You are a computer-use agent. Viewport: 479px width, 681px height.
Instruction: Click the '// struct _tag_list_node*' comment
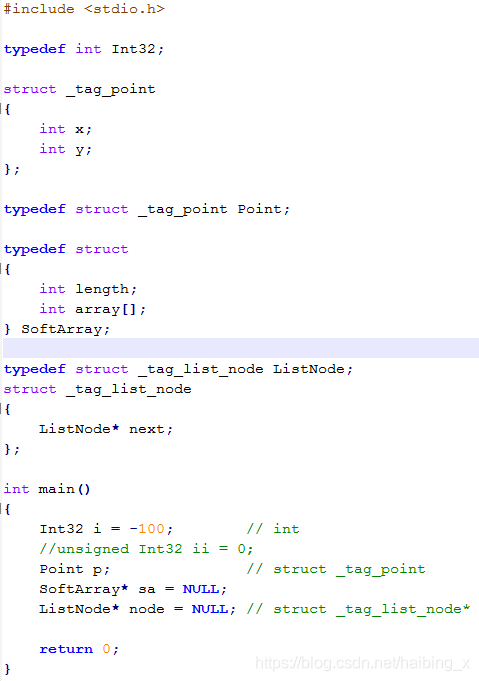358,609
